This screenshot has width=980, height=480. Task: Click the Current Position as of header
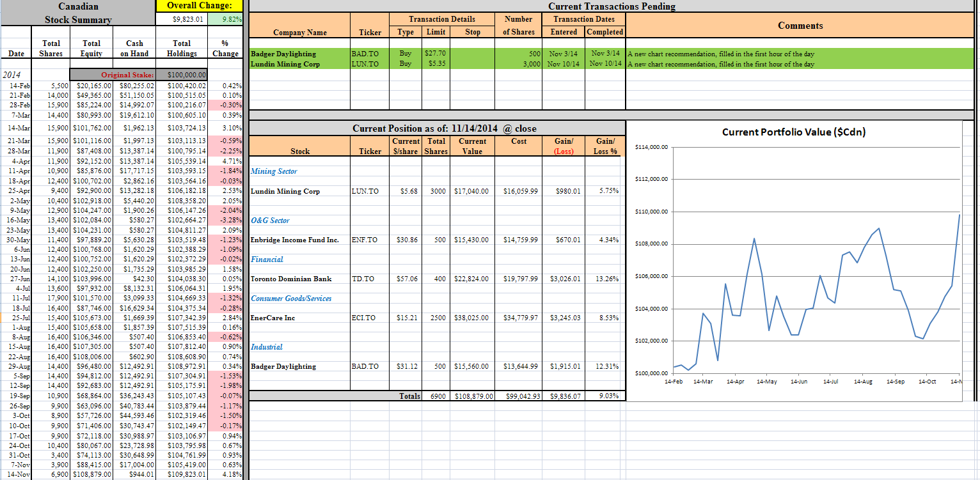point(445,128)
